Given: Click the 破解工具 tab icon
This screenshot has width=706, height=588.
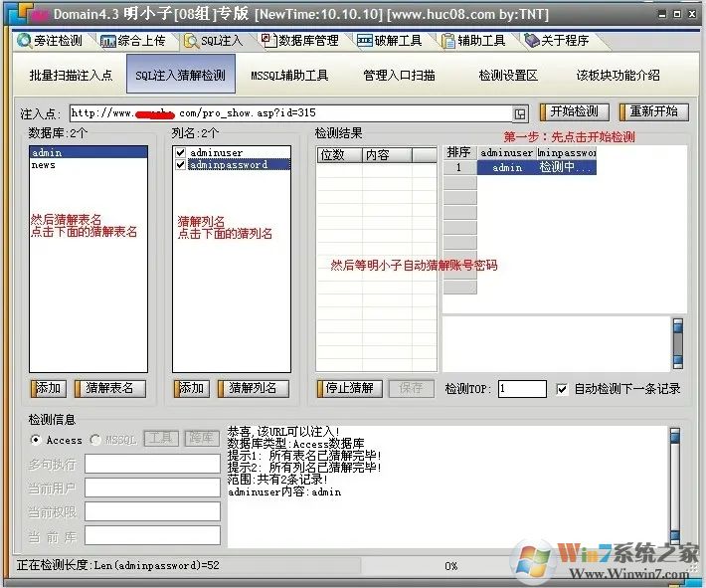Looking at the screenshot, I should click(x=365, y=41).
